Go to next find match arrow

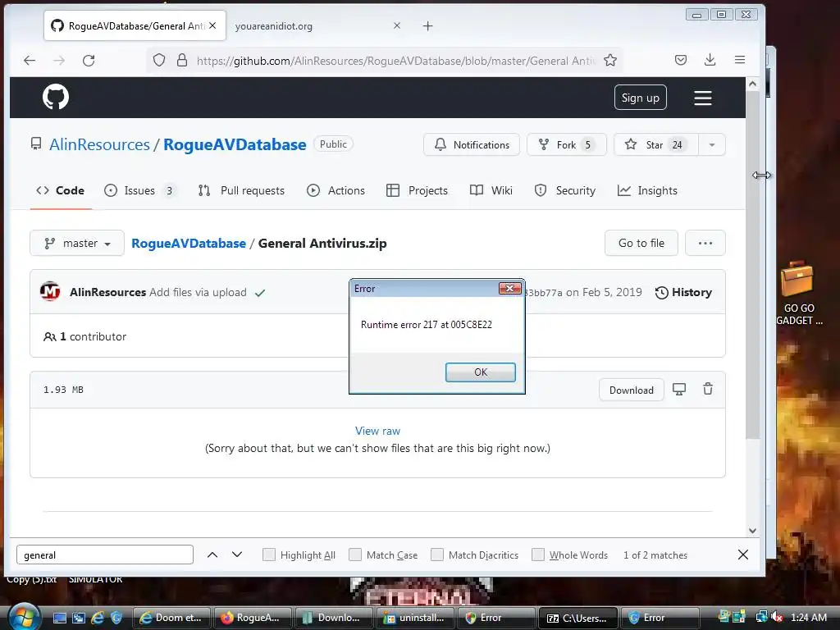click(x=237, y=555)
